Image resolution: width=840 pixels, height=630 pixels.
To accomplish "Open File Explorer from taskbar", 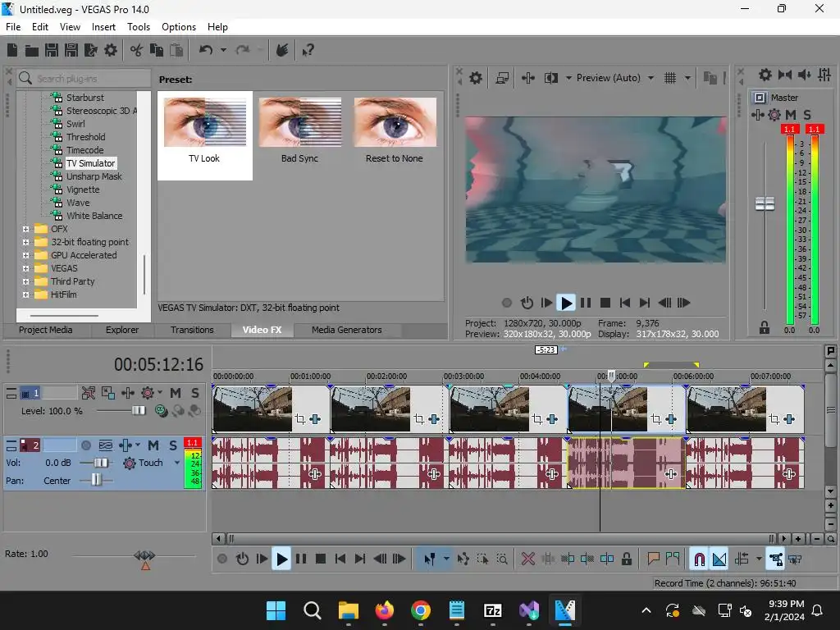I will click(x=348, y=610).
